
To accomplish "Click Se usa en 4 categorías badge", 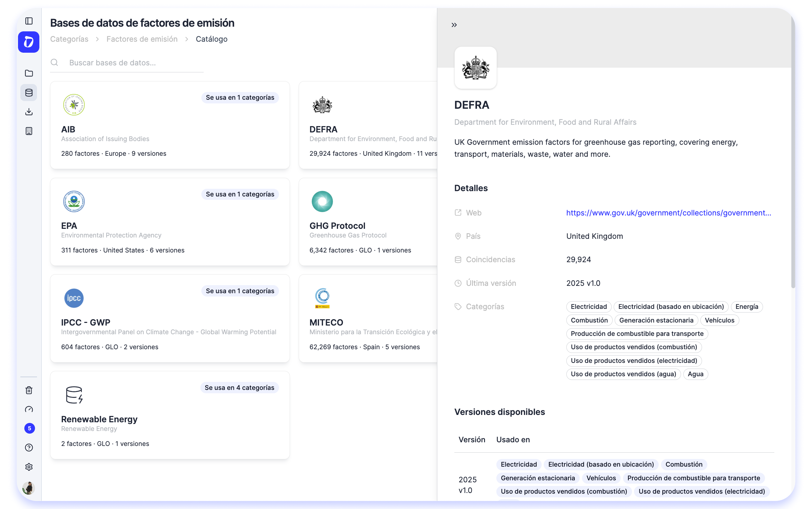I will tap(239, 388).
